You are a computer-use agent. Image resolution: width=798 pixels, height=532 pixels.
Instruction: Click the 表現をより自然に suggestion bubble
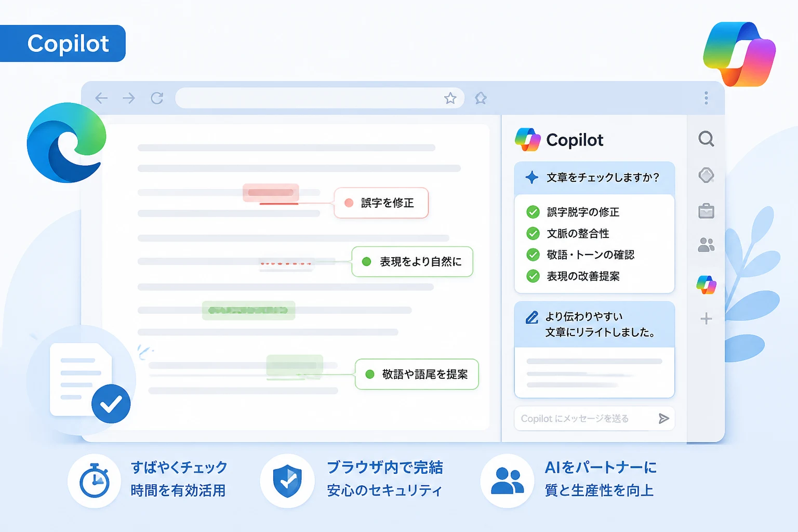(x=413, y=261)
